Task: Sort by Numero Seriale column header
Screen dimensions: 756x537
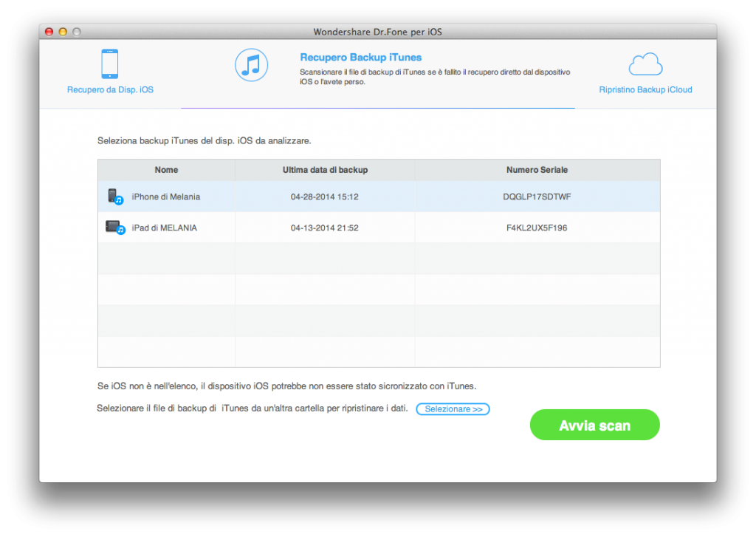Action: point(537,170)
